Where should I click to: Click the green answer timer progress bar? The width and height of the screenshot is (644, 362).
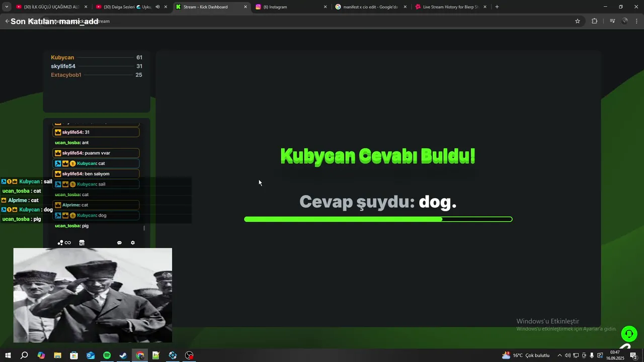[378, 219]
